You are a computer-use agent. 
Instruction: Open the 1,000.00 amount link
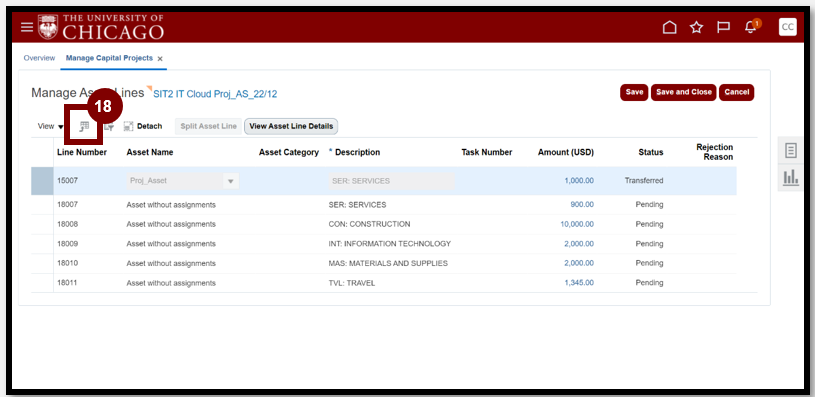579,181
